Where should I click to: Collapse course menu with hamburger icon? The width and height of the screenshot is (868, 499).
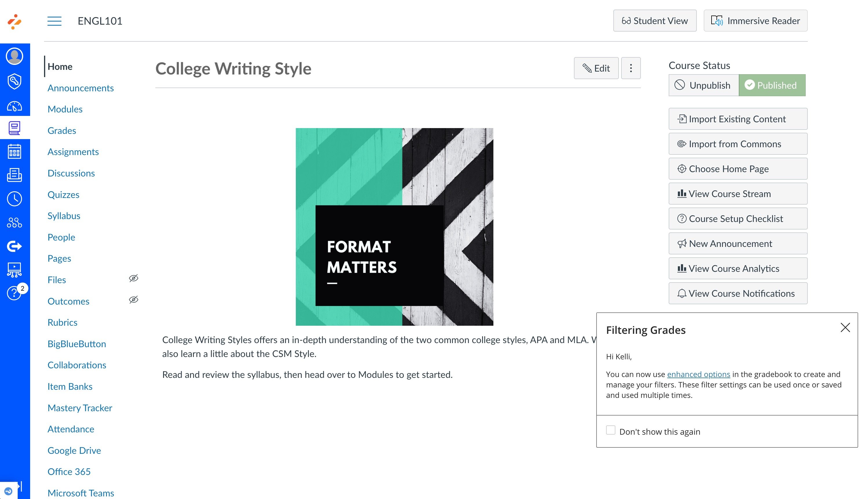pos(54,21)
